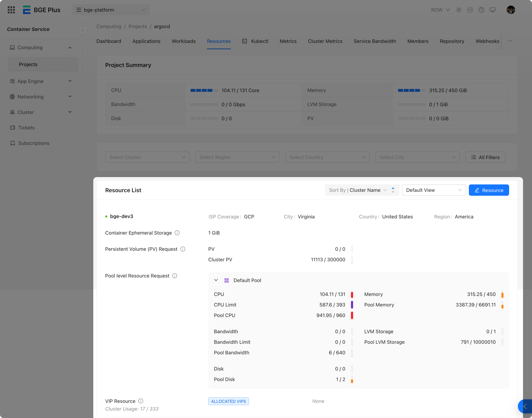Expand the Select Cluster dropdown
532x418 pixels.
[147, 157]
